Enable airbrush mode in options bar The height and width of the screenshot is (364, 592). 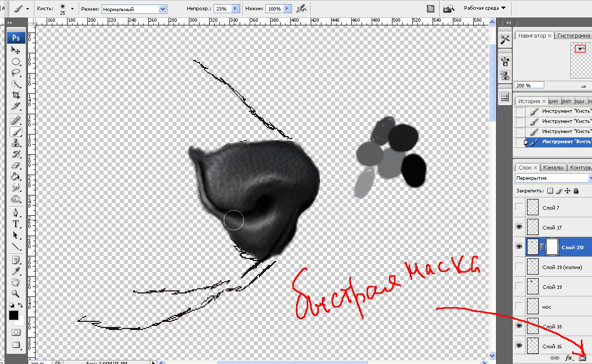302,9
